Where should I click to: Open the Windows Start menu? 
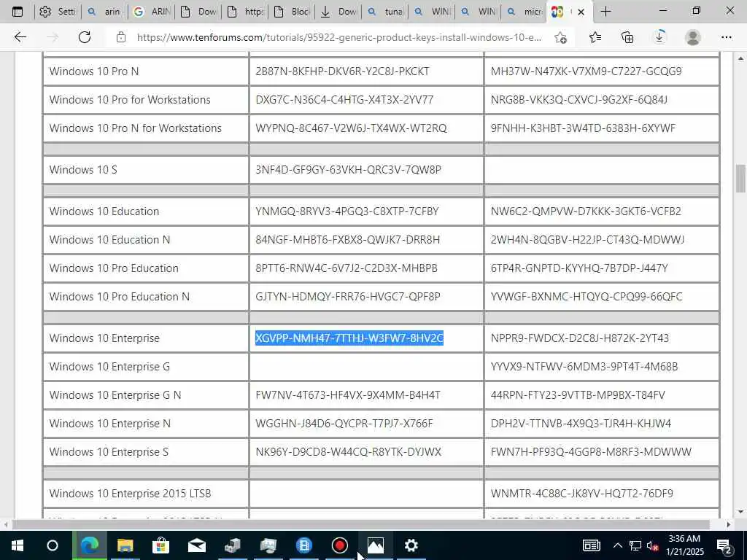point(18,545)
